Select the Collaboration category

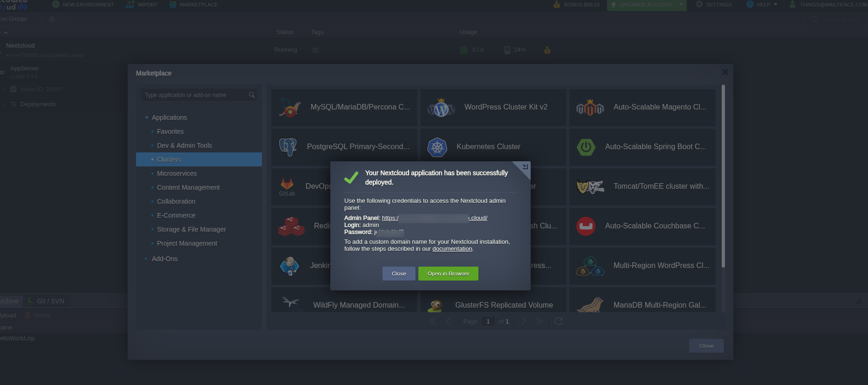click(176, 201)
